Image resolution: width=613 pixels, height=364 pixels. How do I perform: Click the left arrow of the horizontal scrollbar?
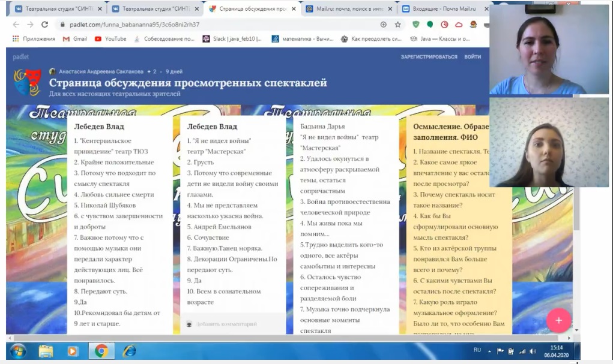[10, 338]
